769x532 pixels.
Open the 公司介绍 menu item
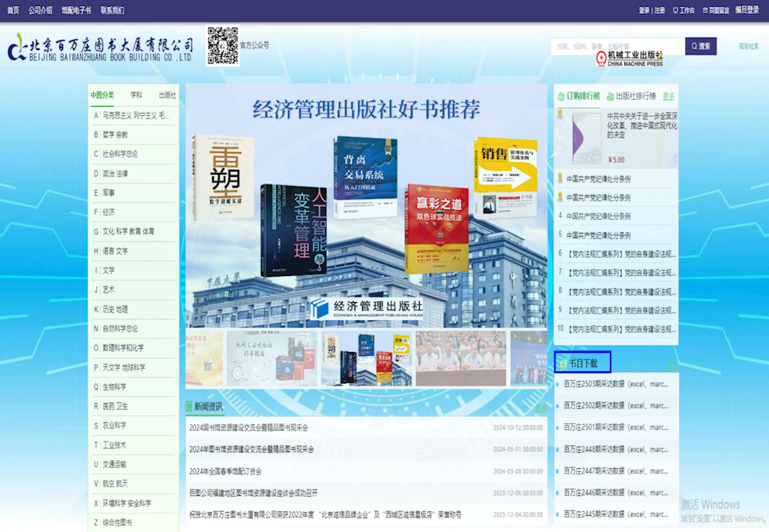click(40, 10)
